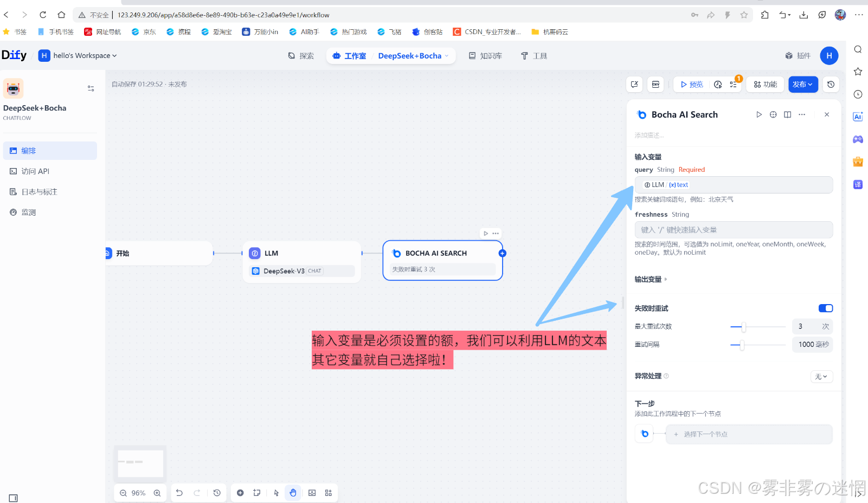Screen dimensions: 868x503
Task: Run the Bocha AI Search node step
Action: [759, 114]
